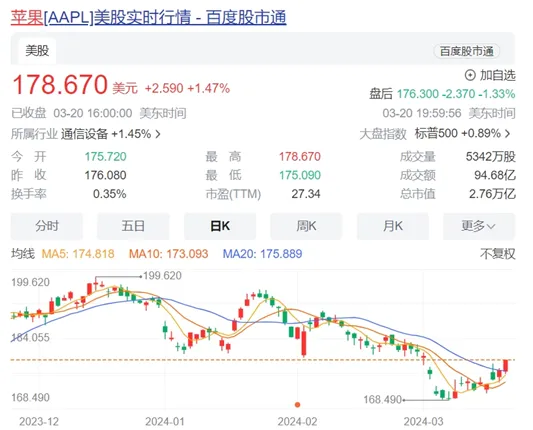Click the 2024-01 date axis label
Screen dimensions: 533x430
point(165,422)
